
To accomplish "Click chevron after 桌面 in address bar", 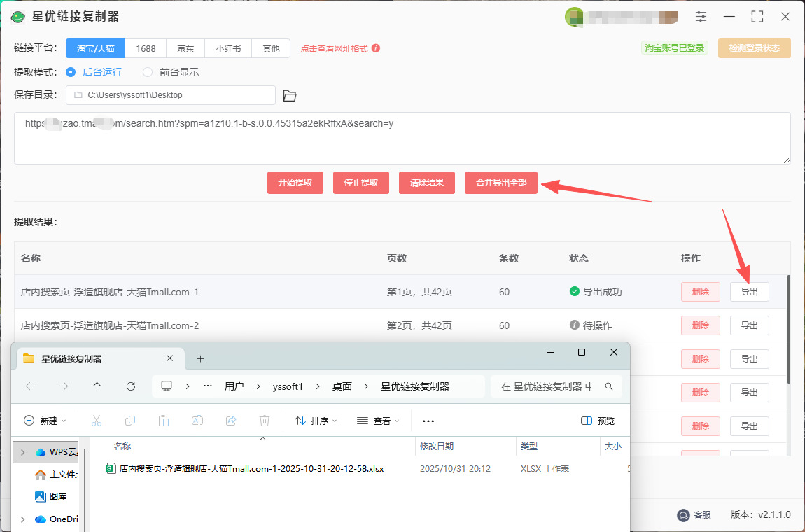I will (x=366, y=386).
